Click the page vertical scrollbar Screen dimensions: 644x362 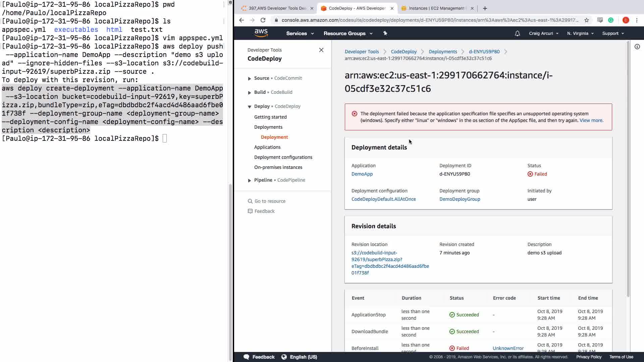point(628,168)
